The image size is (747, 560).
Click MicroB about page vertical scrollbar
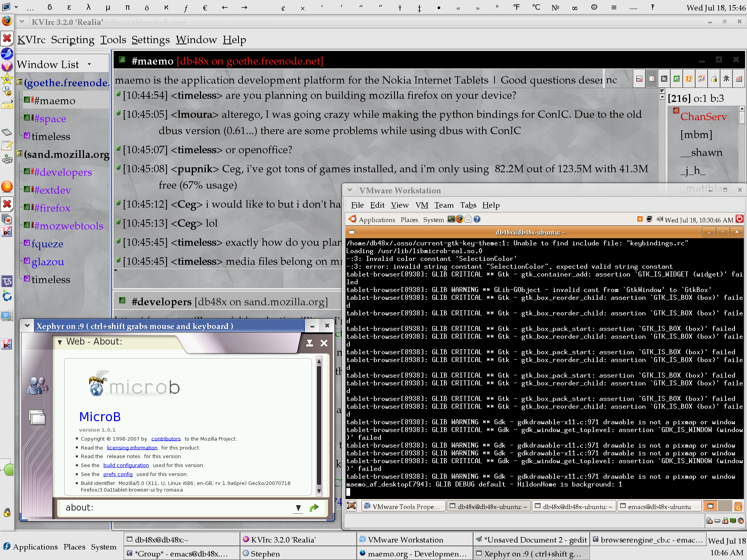point(319,427)
